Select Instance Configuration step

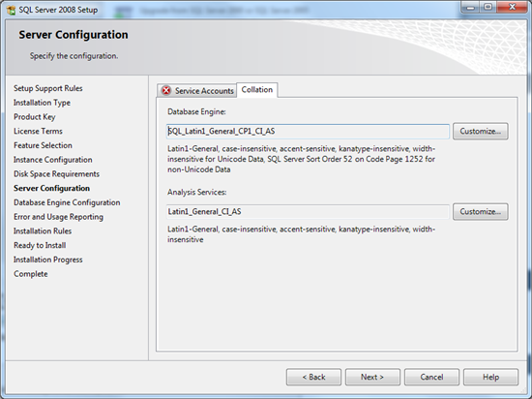(x=52, y=160)
